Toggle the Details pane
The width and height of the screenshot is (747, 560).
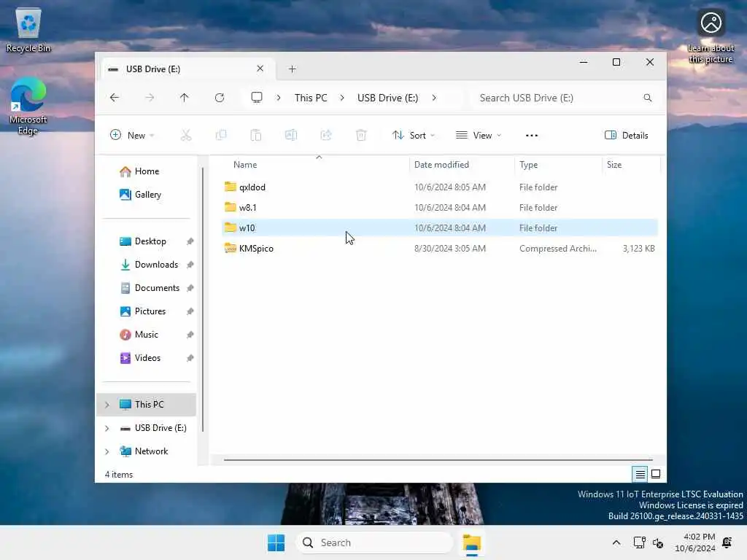coord(627,135)
